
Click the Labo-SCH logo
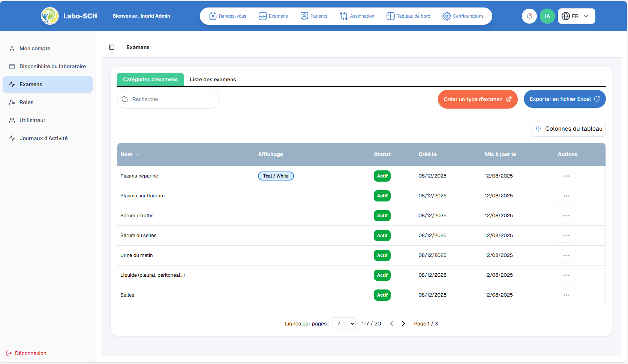tap(50, 16)
